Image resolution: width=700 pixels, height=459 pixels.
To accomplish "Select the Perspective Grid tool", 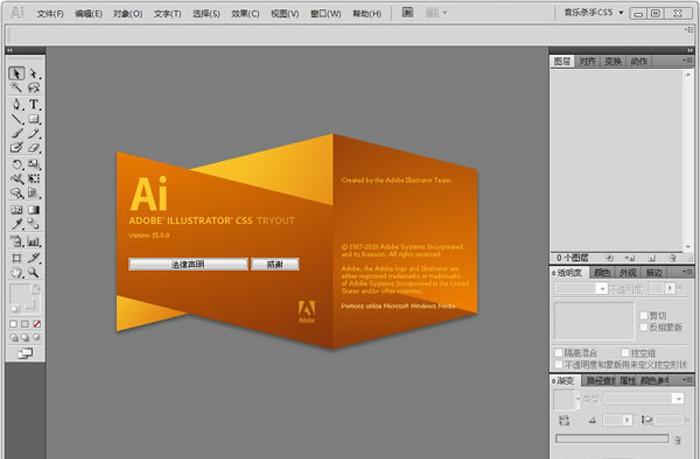I will [34, 193].
